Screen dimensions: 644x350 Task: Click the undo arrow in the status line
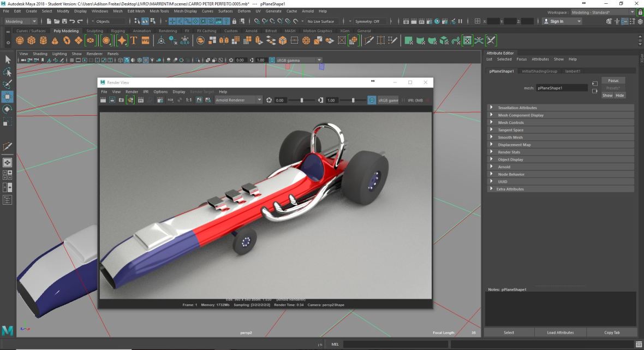(x=72, y=21)
